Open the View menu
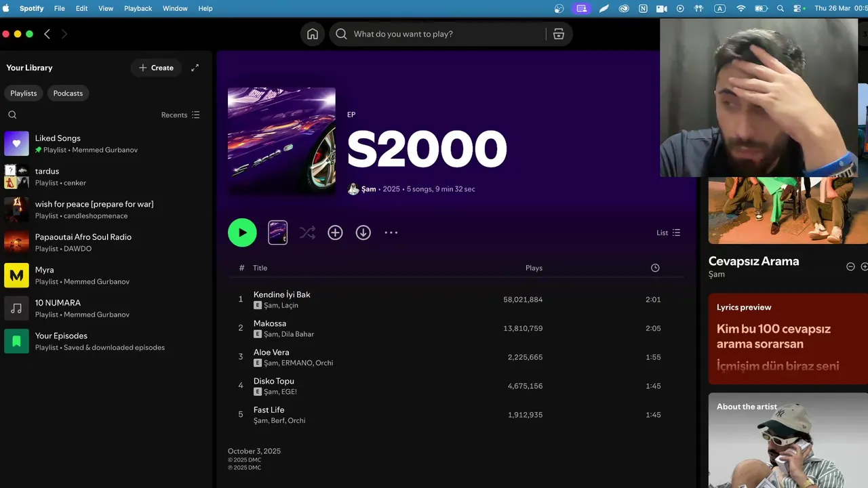Image resolution: width=868 pixels, height=488 pixels. pyautogui.click(x=106, y=8)
